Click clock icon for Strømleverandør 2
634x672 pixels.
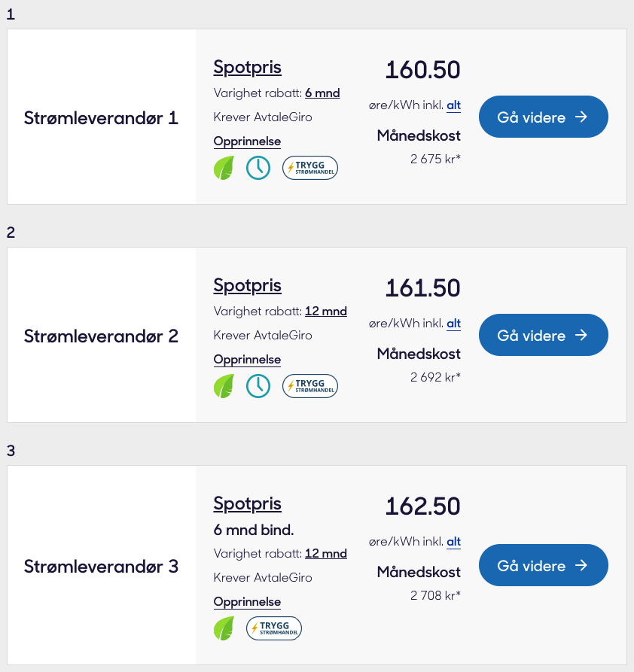[258, 386]
